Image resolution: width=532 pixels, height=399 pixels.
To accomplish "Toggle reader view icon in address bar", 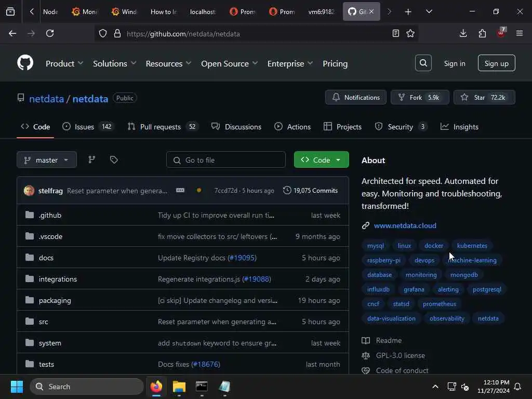I will coord(395,33).
